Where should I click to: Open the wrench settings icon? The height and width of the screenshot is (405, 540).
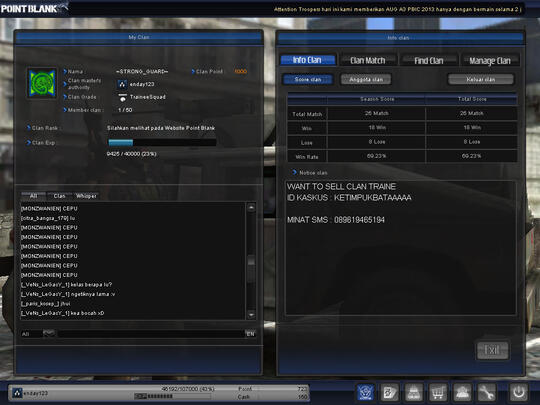click(x=486, y=392)
